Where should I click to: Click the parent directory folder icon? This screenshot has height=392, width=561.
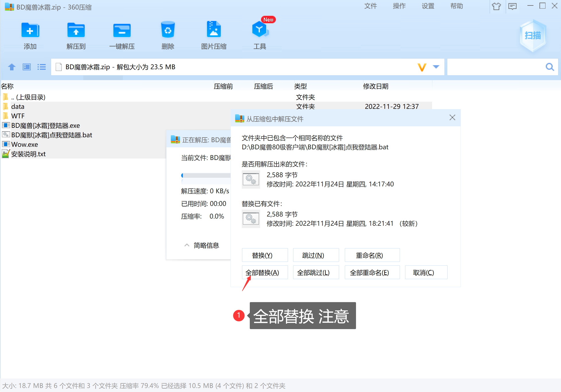tap(5, 97)
